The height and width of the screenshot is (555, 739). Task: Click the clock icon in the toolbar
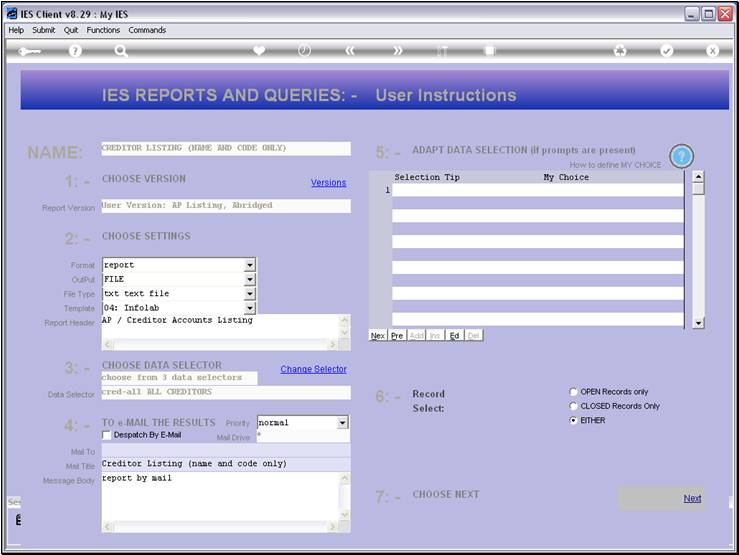[x=304, y=50]
